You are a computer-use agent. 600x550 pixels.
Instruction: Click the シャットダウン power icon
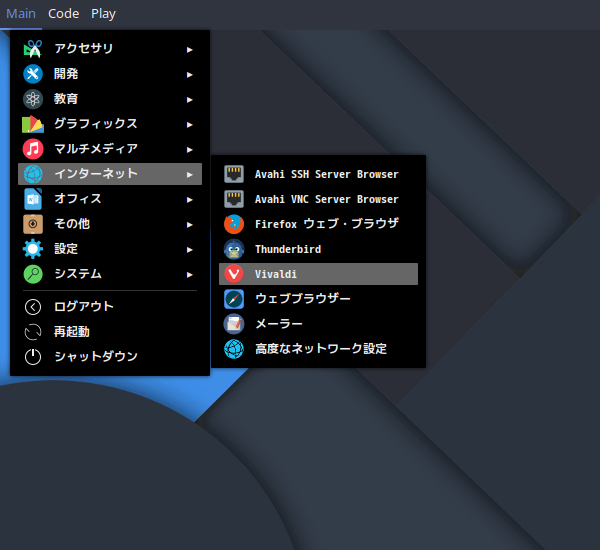[33, 357]
